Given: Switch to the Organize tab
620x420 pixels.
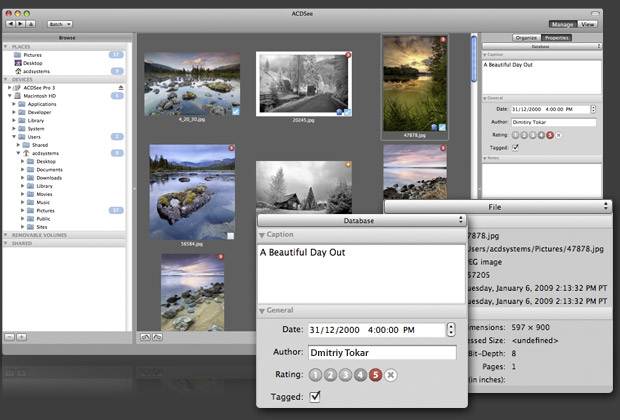Looking at the screenshot, I should click(526, 37).
